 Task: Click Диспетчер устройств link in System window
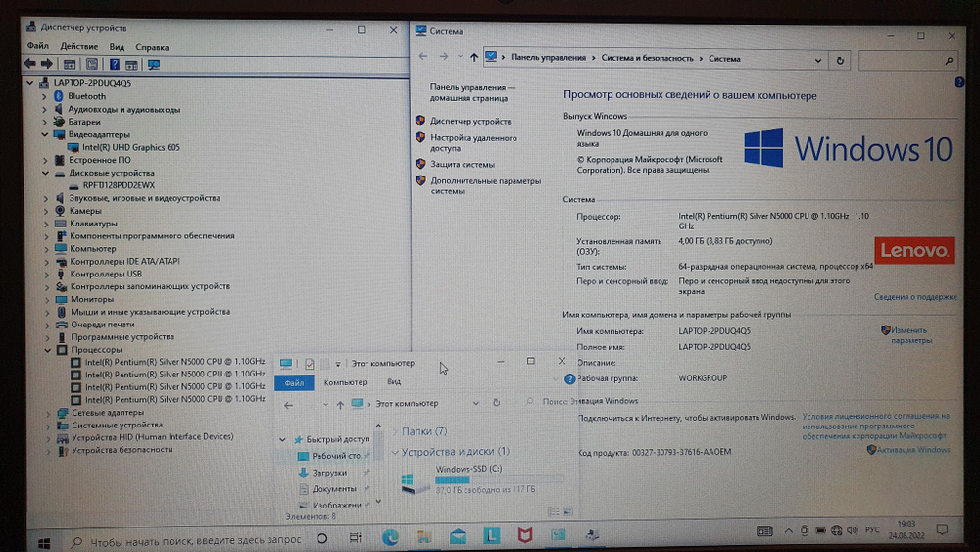(470, 122)
